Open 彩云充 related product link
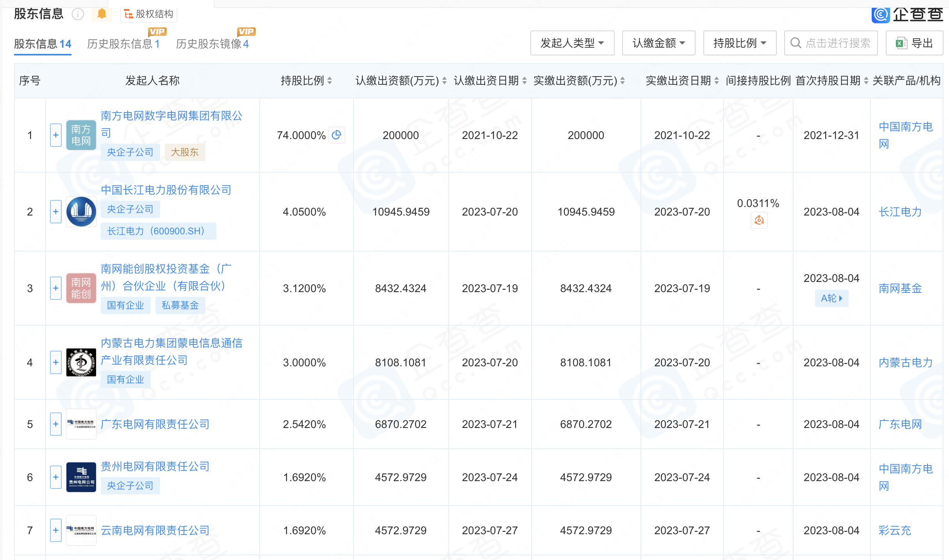 (x=895, y=530)
